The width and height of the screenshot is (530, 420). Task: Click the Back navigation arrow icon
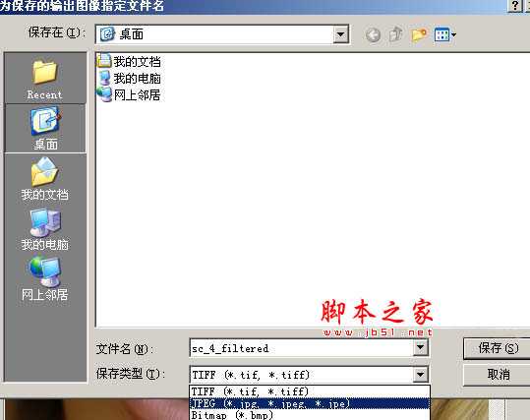pyautogui.click(x=374, y=34)
